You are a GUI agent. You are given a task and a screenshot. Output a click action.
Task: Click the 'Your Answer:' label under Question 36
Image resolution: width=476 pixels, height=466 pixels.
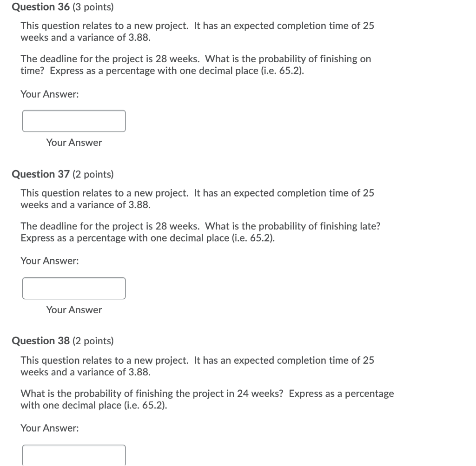pos(49,94)
